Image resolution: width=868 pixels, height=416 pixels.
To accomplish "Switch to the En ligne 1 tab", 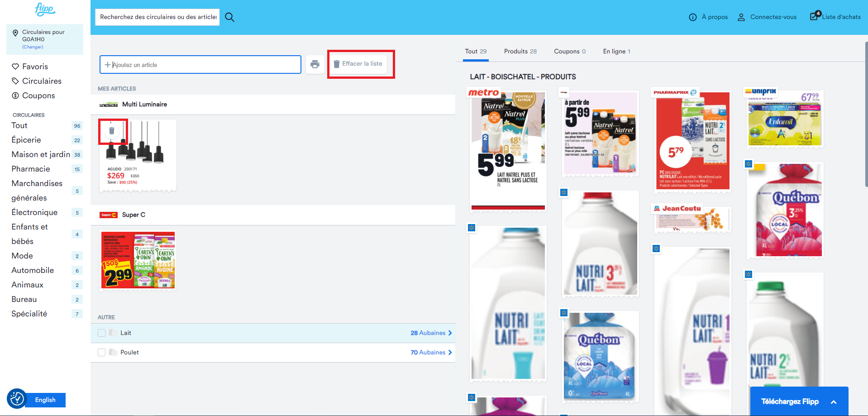I will coord(616,51).
